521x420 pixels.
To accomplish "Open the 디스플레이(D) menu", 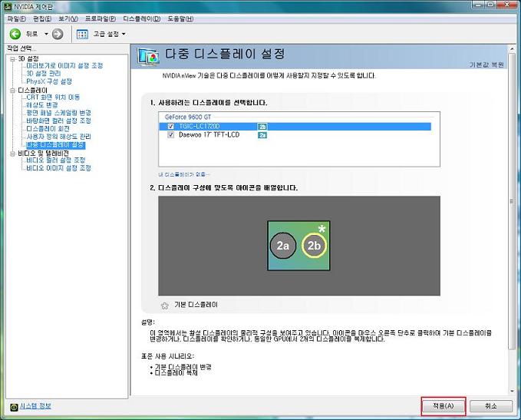I will [x=141, y=18].
